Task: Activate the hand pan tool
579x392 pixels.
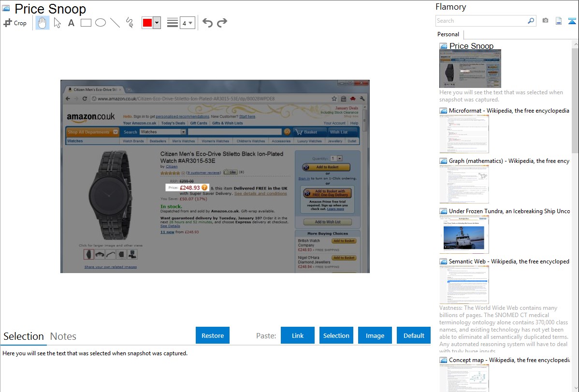Action: pos(42,23)
